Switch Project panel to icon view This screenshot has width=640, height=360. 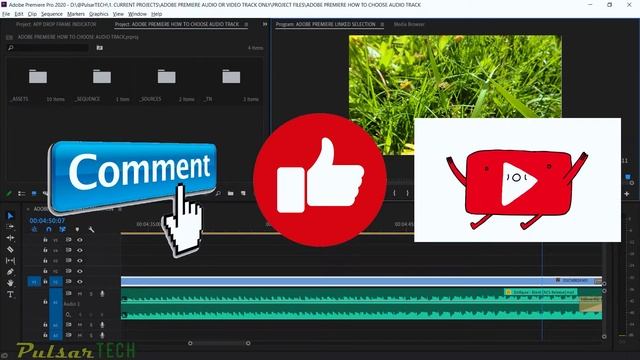coord(34,193)
